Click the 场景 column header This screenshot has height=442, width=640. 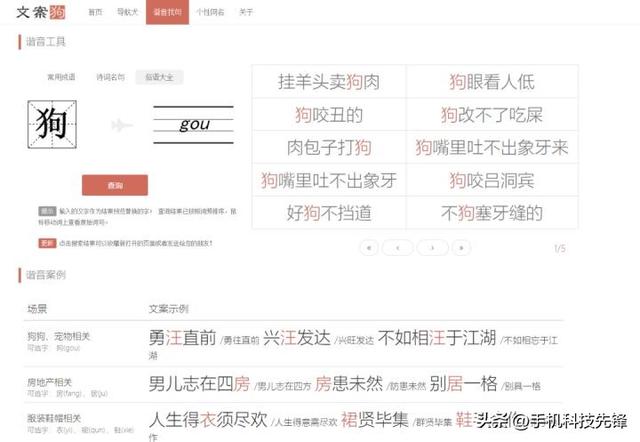[x=37, y=309]
